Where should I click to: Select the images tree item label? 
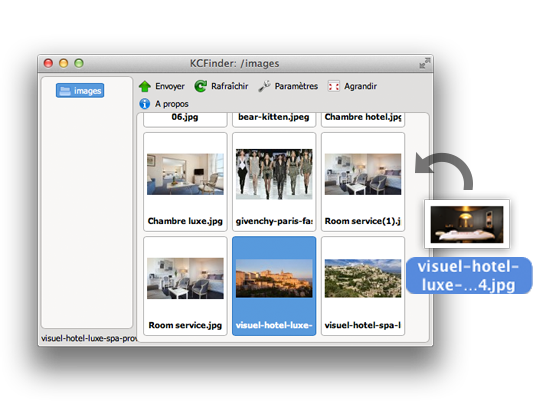[x=87, y=91]
